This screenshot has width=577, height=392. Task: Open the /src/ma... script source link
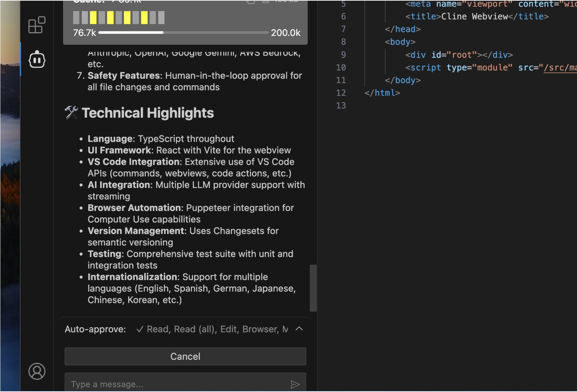(x=560, y=67)
